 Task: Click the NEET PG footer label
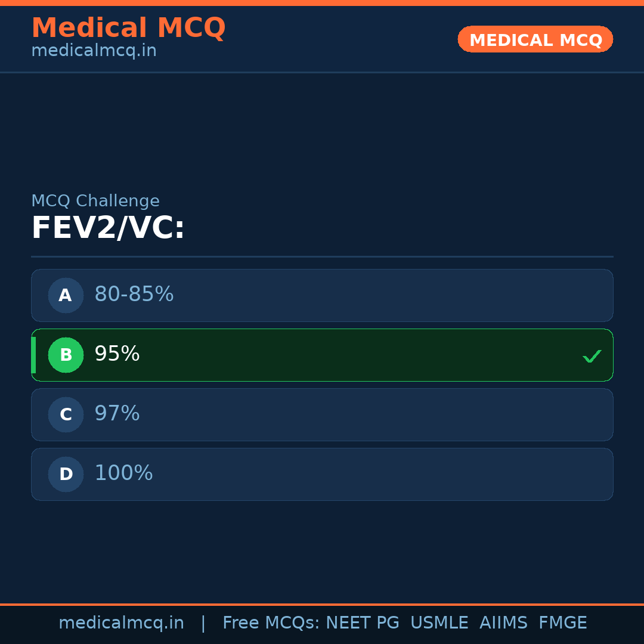point(363,623)
